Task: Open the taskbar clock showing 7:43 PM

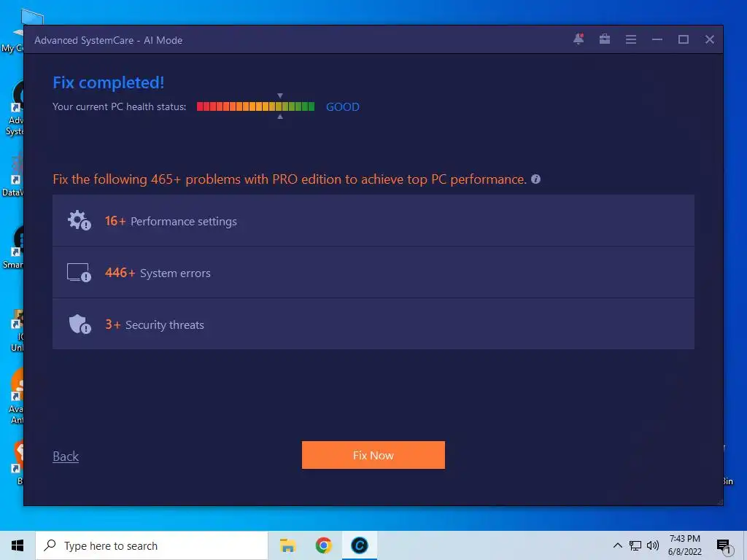Action: [x=684, y=545]
